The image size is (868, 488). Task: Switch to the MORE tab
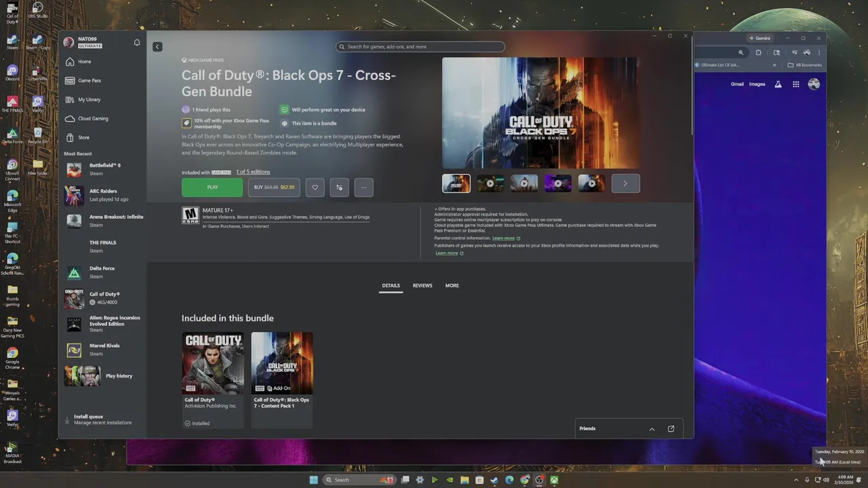click(452, 286)
